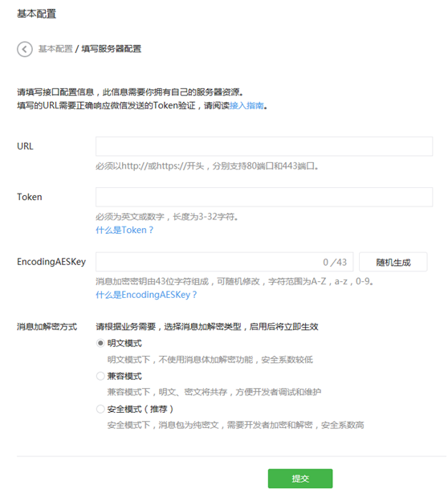Open the 基本配置 breadcrumb link
The width and height of the screenshot is (448, 490).
click(55, 49)
